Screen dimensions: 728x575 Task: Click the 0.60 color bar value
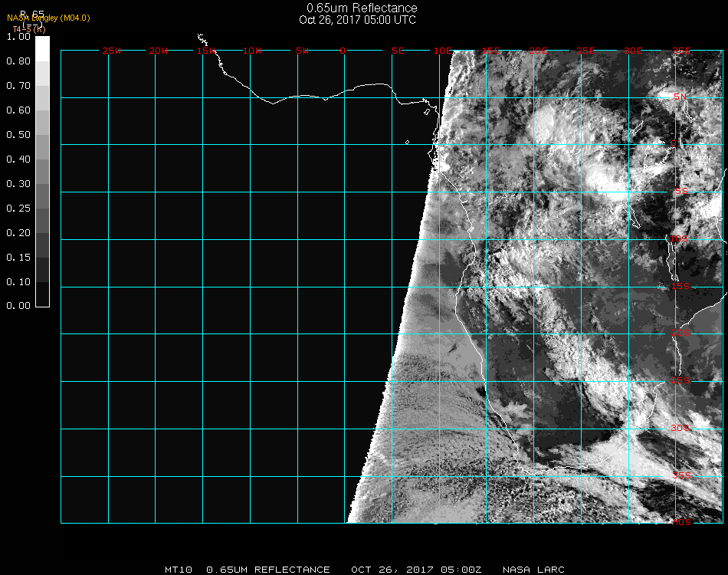tap(18, 110)
